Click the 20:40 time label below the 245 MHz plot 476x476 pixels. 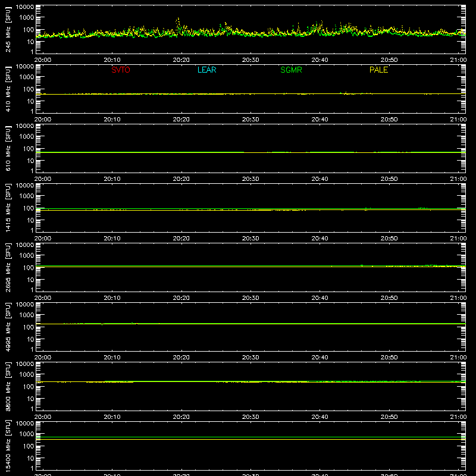click(x=320, y=60)
